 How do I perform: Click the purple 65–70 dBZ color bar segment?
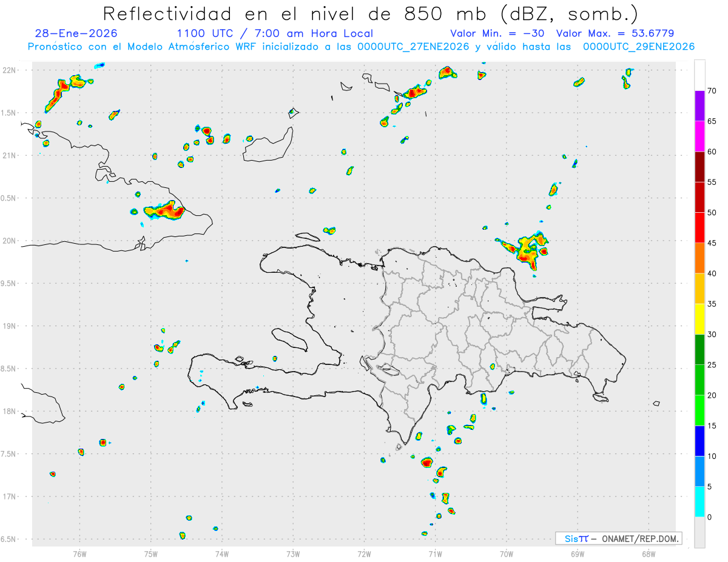tap(699, 106)
